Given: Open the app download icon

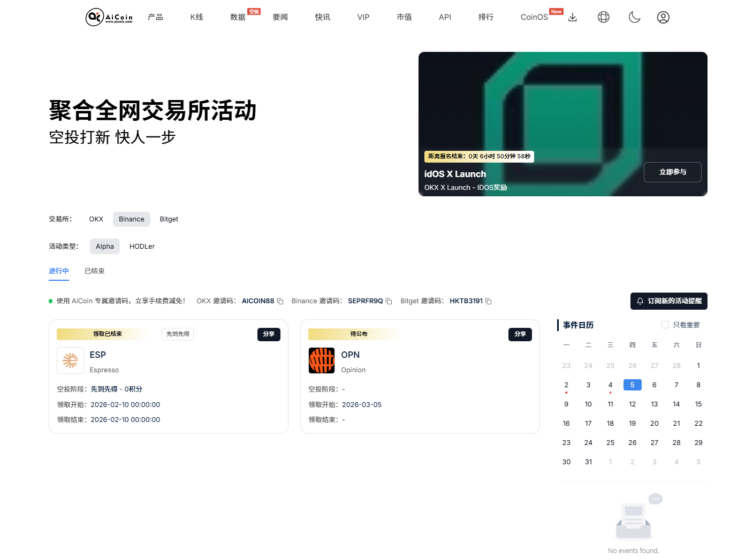Looking at the screenshot, I should [x=573, y=18].
